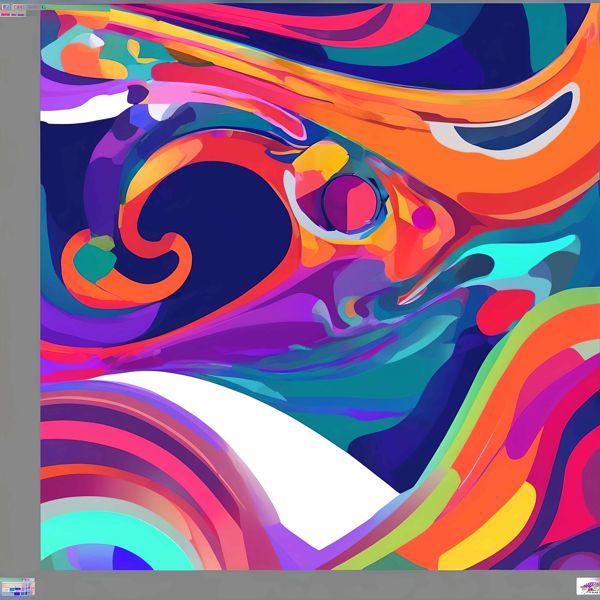Open the color palette panel at bottom-left

[17, 586]
